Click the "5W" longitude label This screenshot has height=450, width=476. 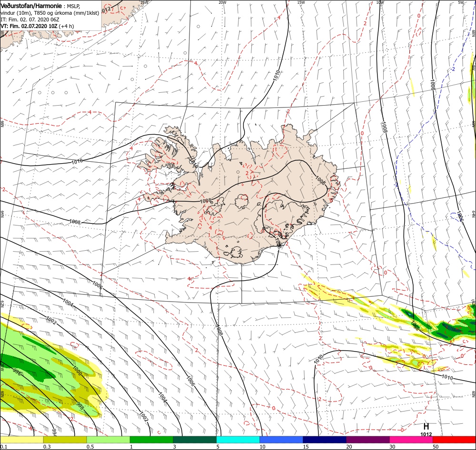[x=461, y=2]
